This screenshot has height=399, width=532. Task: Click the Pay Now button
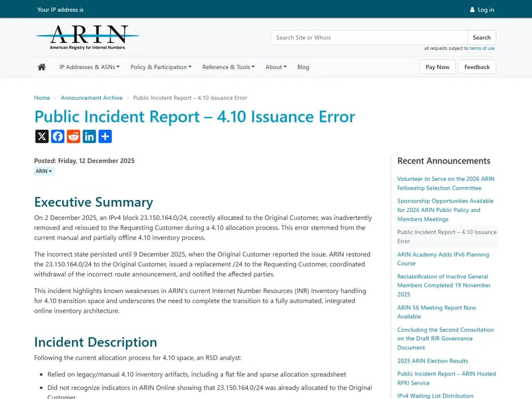[437, 66]
